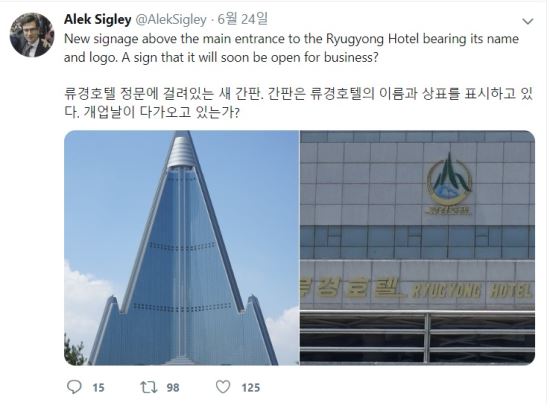Screen dimensions: 550x408
Task: Click the retweet count 98
Action: (173, 388)
